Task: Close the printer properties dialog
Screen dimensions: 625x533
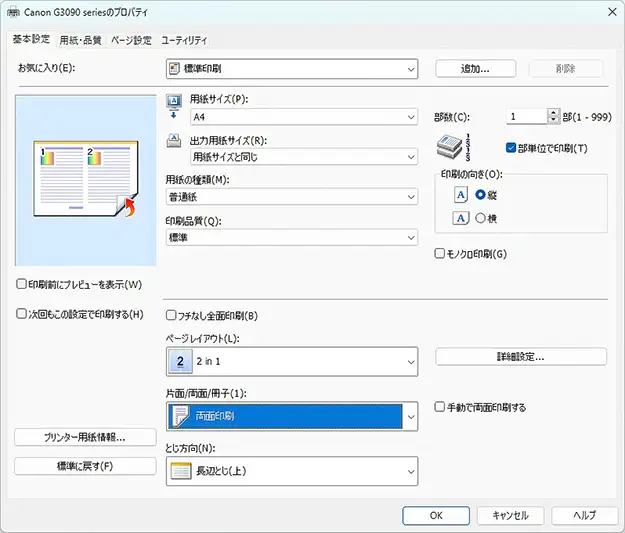Action: click(x=612, y=12)
